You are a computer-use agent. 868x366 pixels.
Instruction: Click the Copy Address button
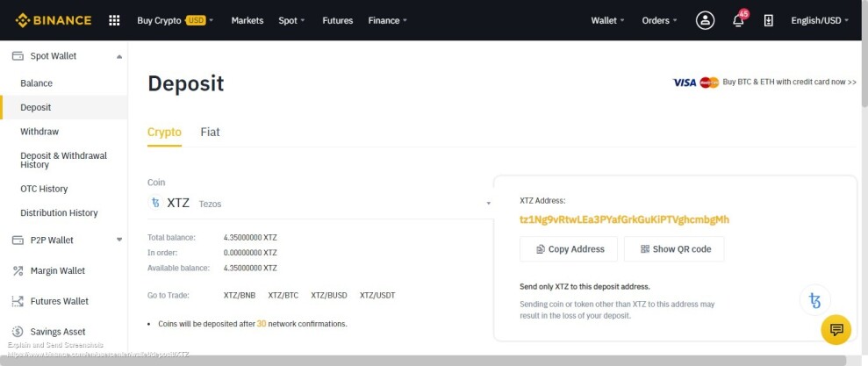(x=569, y=249)
